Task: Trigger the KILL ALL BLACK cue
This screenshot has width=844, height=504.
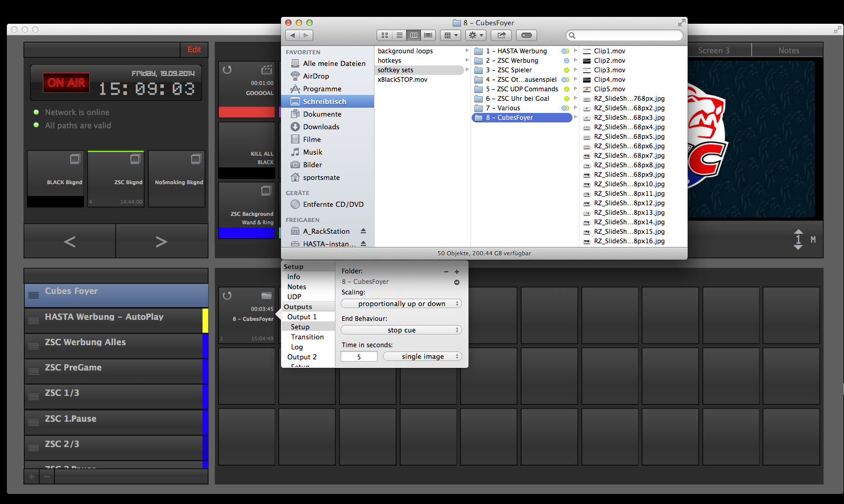Action: point(247,150)
